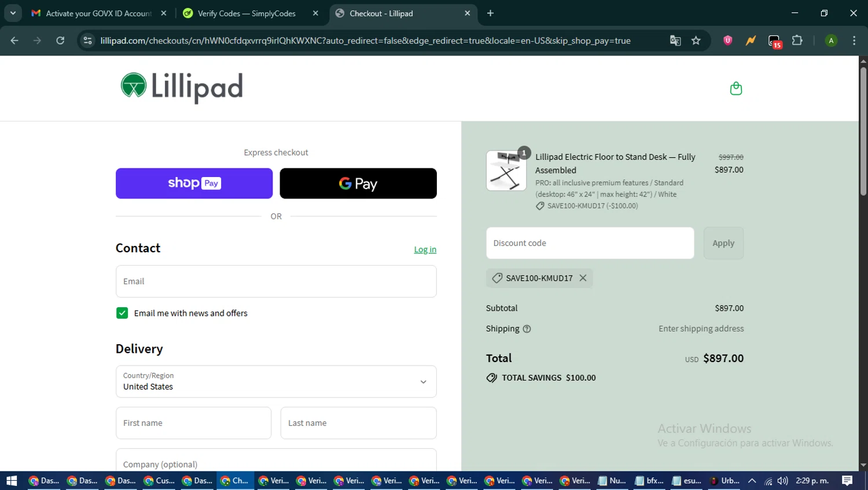Focus the Email input field
868x490 pixels.
276,281
